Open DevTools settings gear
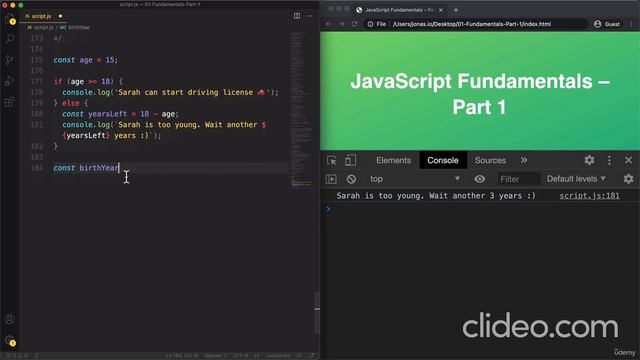The image size is (640, 360). click(589, 160)
